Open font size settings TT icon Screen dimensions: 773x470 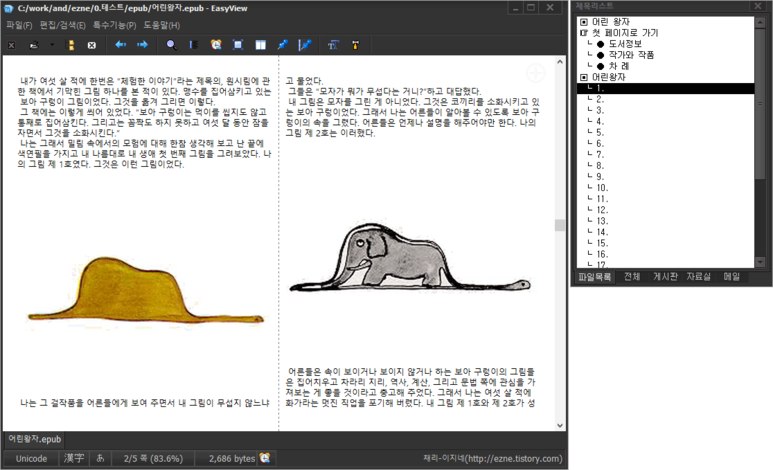tap(333, 45)
